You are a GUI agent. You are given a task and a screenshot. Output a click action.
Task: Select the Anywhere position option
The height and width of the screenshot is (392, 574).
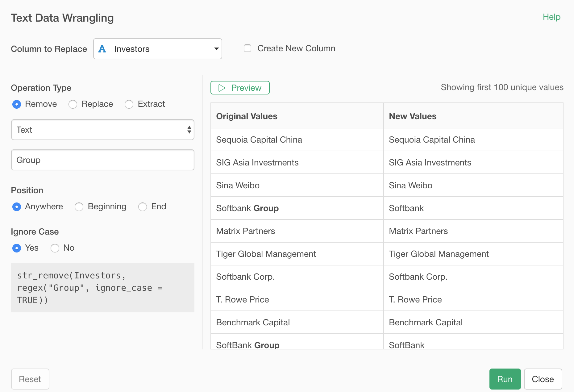click(17, 207)
